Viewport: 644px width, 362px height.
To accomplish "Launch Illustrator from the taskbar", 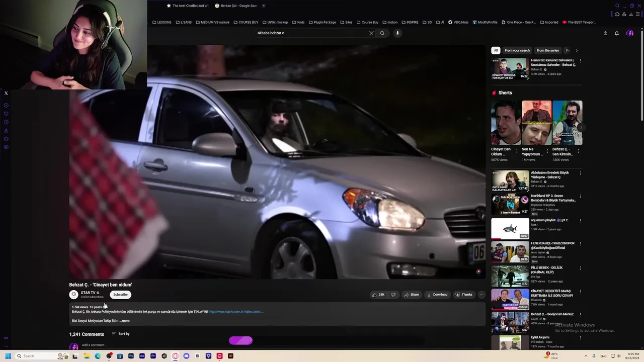I will tap(230, 356).
